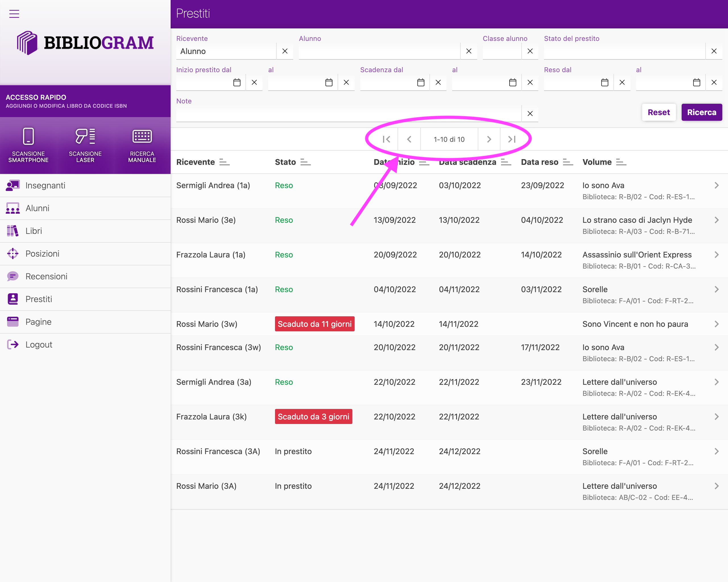This screenshot has height=582, width=728.
Task: Open Recensioni section from sidebar
Action: [x=46, y=277]
